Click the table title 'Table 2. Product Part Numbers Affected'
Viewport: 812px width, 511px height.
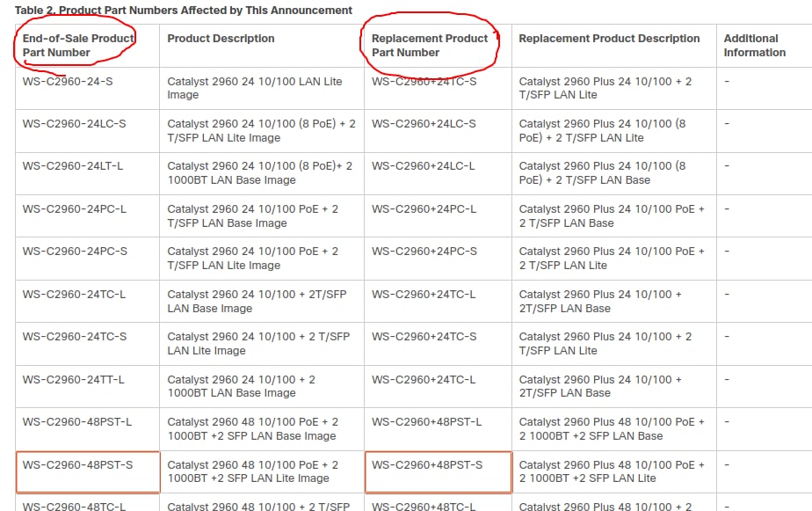point(184,11)
